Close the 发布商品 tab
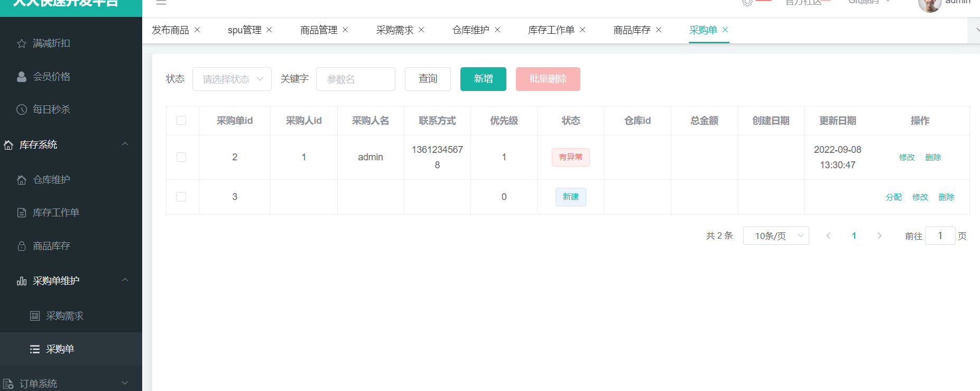 coord(197,30)
